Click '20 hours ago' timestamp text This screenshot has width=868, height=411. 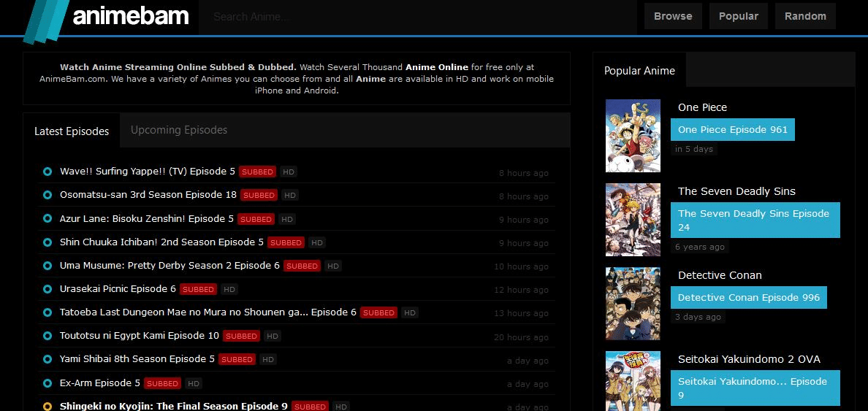click(521, 337)
